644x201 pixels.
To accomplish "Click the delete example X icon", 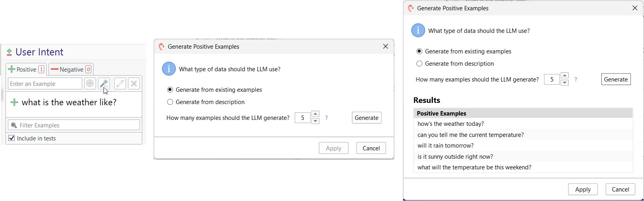I will pos(134,83).
